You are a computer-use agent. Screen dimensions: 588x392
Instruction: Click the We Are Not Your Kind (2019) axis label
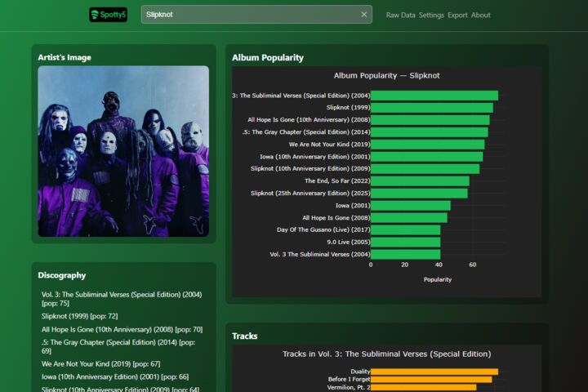[x=329, y=145]
